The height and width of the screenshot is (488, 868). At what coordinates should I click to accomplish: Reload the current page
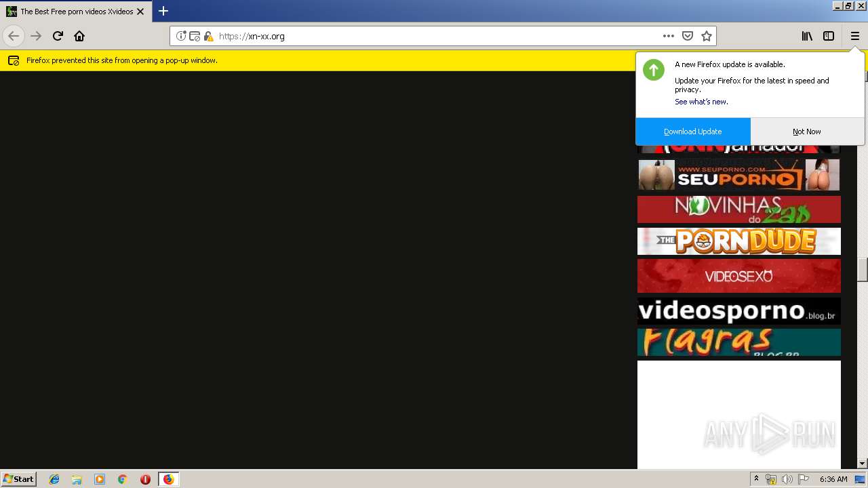[58, 36]
